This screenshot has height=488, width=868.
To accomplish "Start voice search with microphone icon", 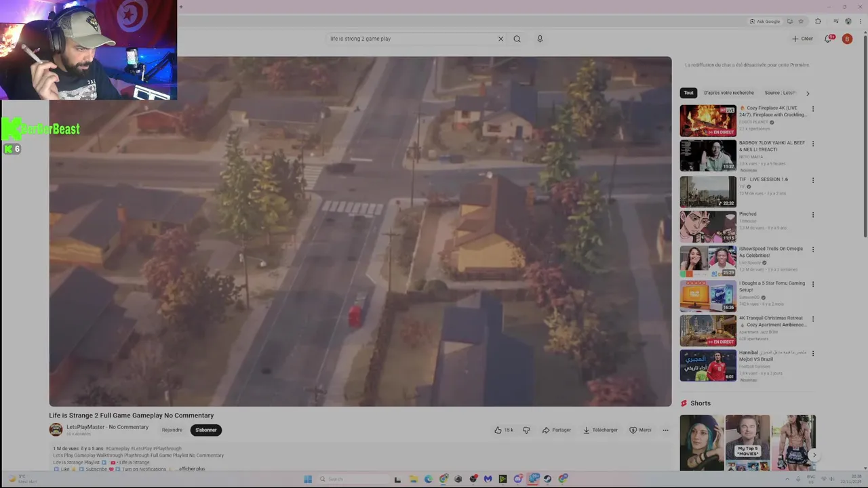I will [540, 39].
